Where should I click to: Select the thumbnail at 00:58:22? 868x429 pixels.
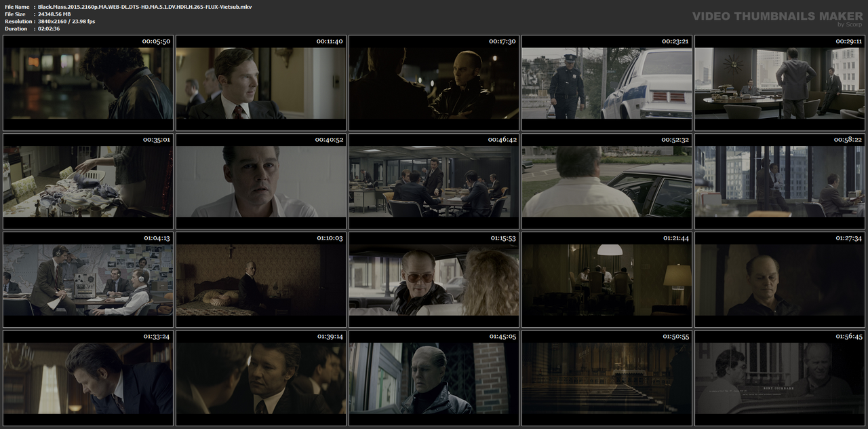tap(780, 181)
